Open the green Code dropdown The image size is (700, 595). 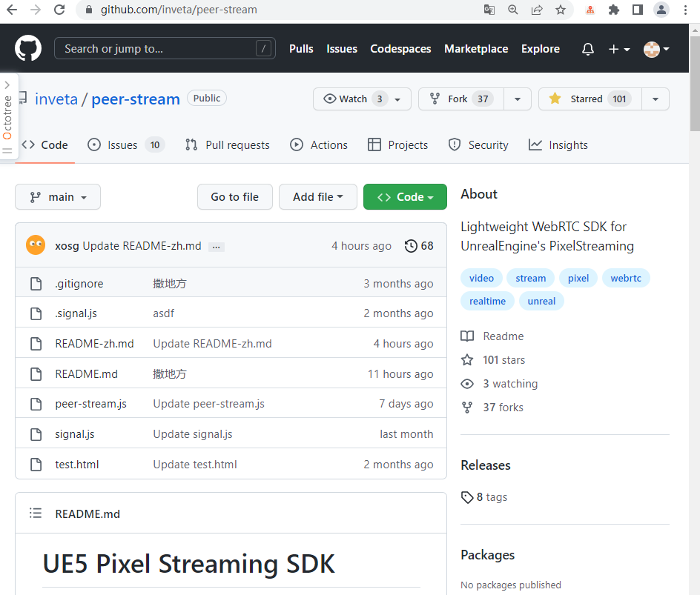[405, 196]
